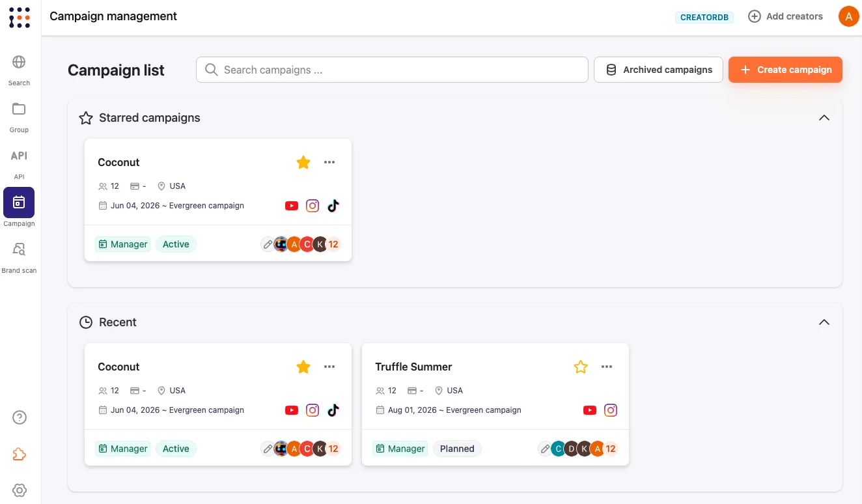Image resolution: width=862 pixels, height=504 pixels.
Task: Click Instagram icon on Truffle Summer card
Action: pyautogui.click(x=611, y=410)
